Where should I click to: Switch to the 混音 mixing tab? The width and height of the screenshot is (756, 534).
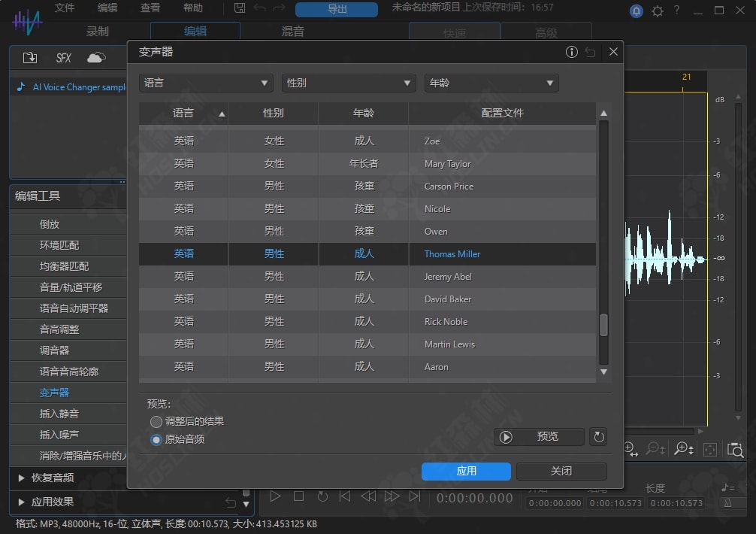292,32
